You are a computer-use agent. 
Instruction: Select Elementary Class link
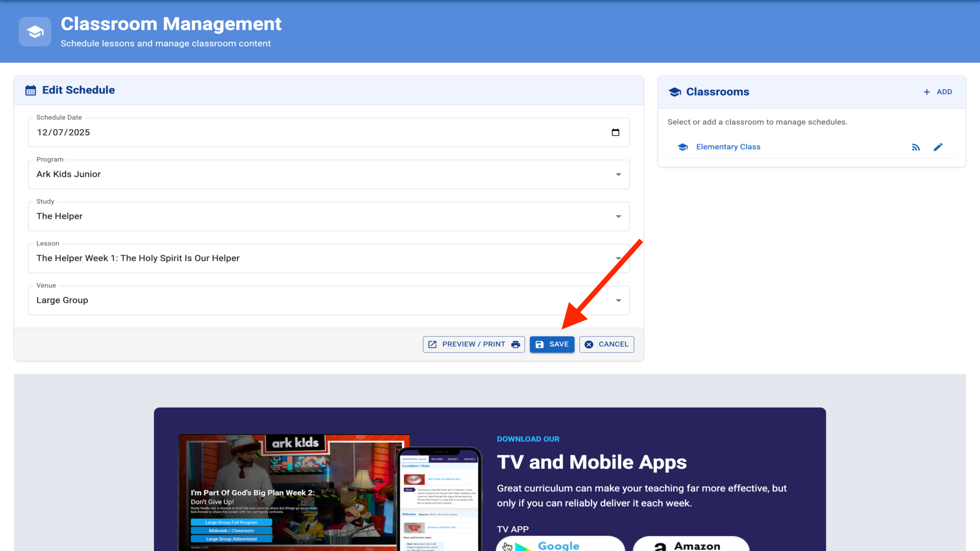(728, 147)
